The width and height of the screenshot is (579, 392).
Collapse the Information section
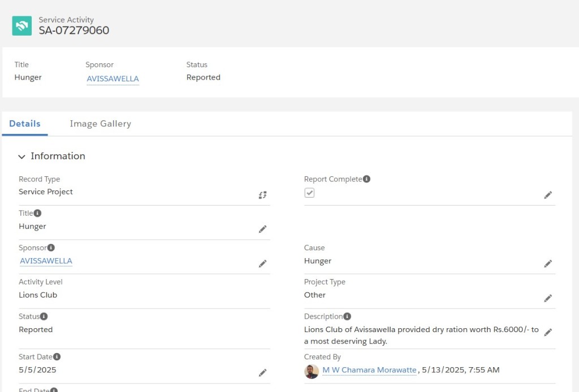(22, 156)
